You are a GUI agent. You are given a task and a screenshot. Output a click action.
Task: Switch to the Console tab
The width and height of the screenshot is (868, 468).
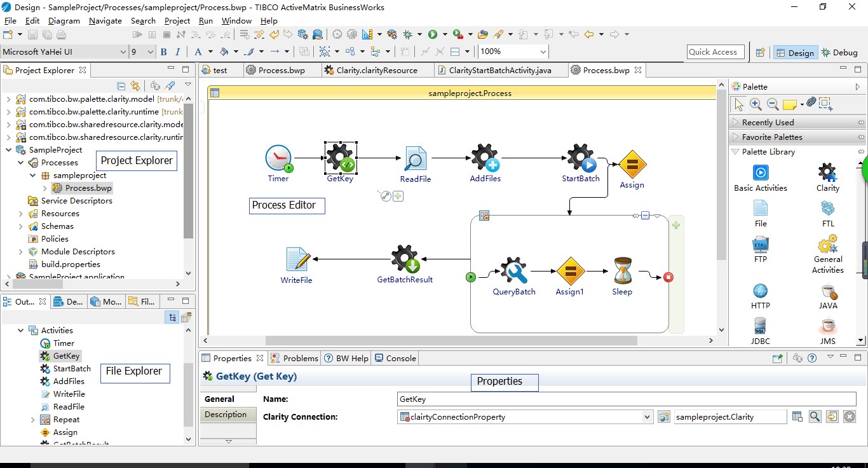point(395,358)
